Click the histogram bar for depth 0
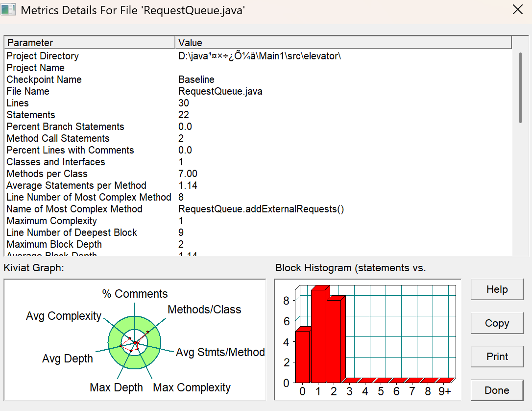This screenshot has width=532, height=411. 303,356
